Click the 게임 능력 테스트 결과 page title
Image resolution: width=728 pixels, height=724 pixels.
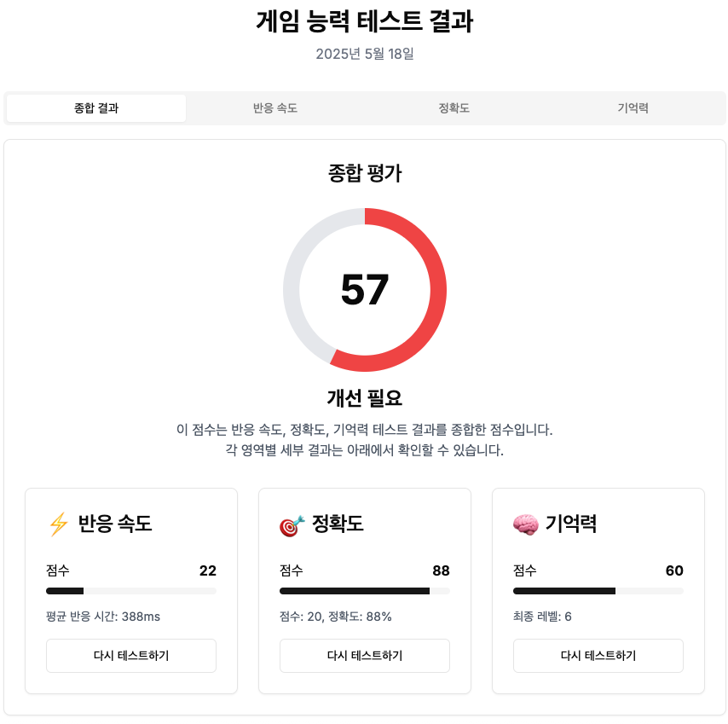pos(365,22)
